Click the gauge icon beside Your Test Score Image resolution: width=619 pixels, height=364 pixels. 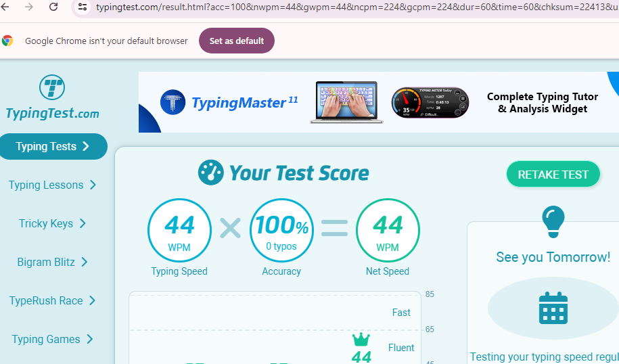211,173
